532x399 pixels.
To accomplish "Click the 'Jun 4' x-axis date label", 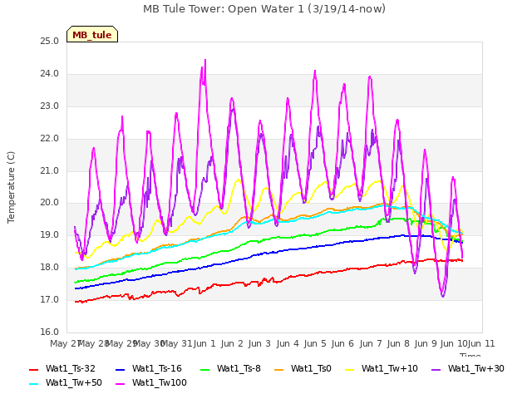I will click(x=288, y=343).
